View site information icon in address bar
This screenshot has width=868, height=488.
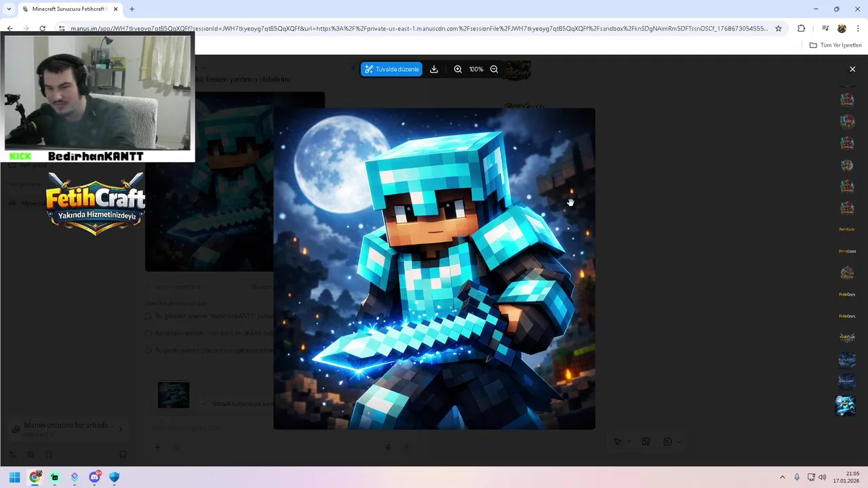point(62,28)
